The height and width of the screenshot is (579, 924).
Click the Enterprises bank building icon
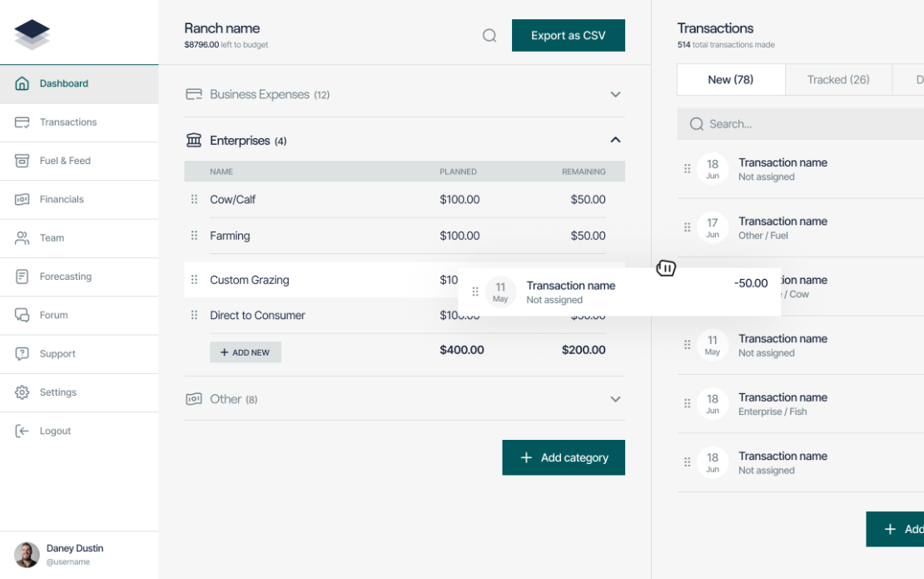pos(194,140)
